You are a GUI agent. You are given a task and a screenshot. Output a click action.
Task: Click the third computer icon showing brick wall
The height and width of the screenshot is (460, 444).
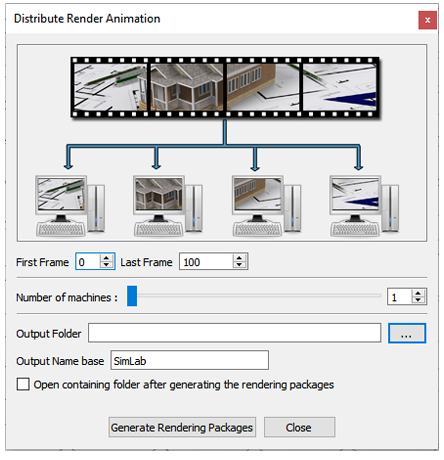click(x=267, y=206)
